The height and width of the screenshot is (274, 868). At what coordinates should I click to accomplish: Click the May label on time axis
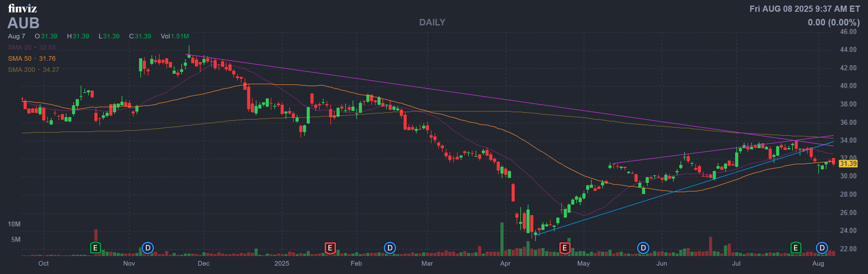pos(583,263)
